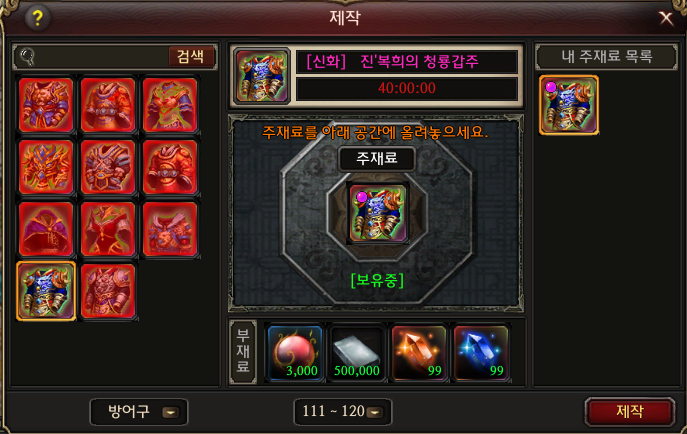Click the crafted item preview icon at top

click(x=262, y=76)
